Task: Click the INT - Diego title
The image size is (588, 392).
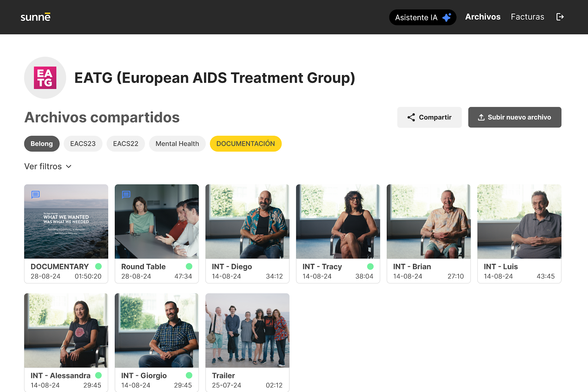Action: tap(232, 267)
